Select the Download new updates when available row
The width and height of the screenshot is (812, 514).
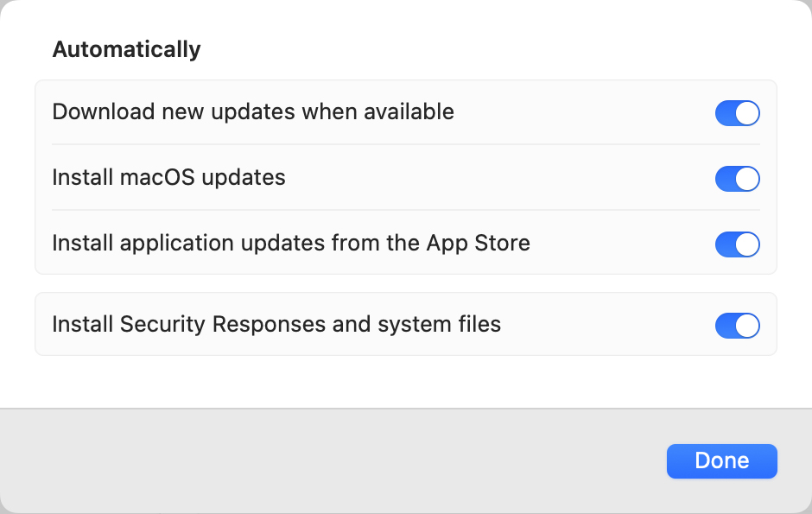406,113
